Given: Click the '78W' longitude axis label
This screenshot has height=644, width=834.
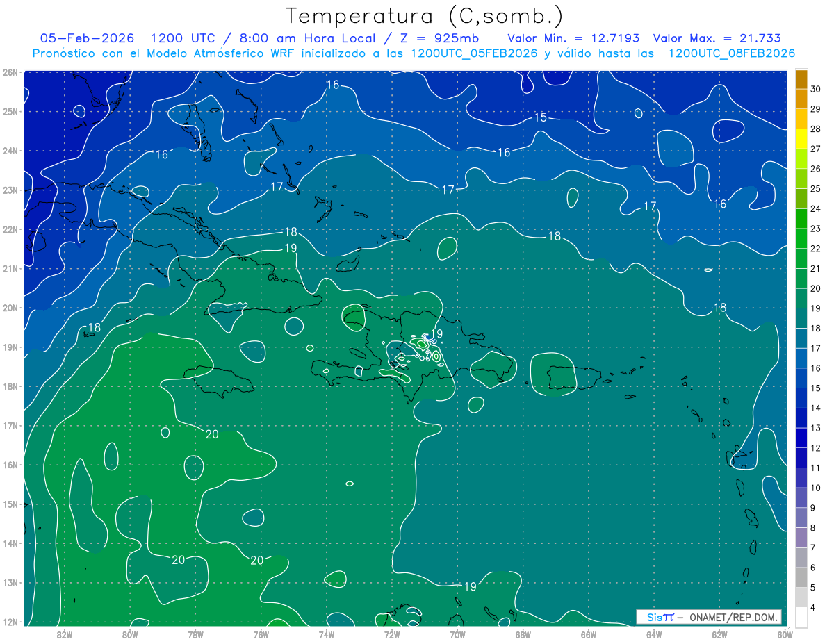Looking at the screenshot, I should [x=195, y=634].
